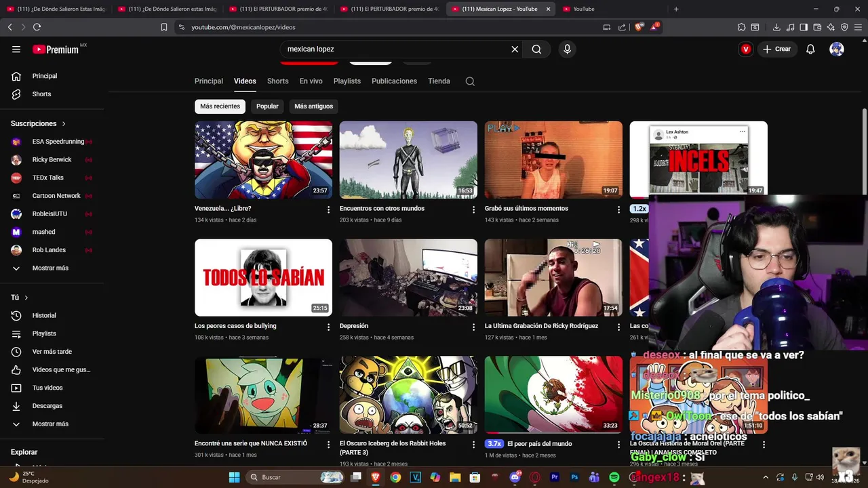Click the magnifier search button

click(x=536, y=49)
